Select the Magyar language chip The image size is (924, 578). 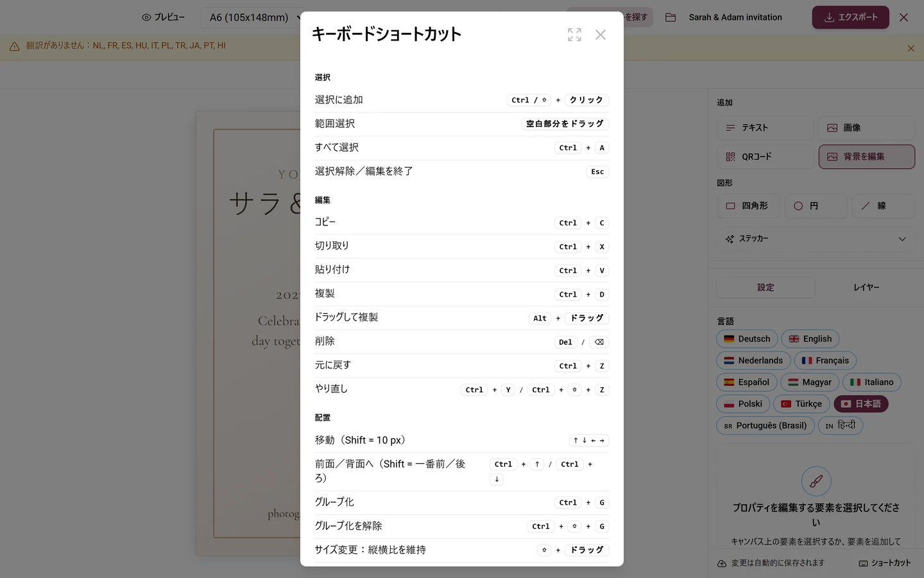click(x=810, y=382)
